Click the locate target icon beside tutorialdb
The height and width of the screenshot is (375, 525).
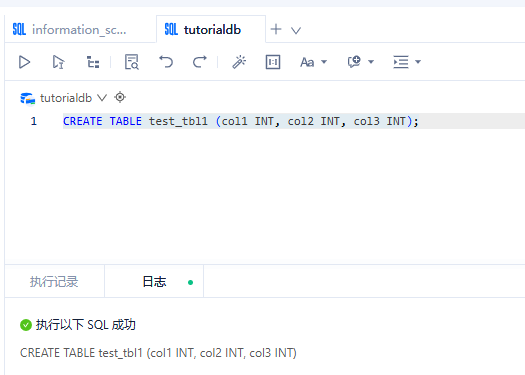(x=120, y=97)
